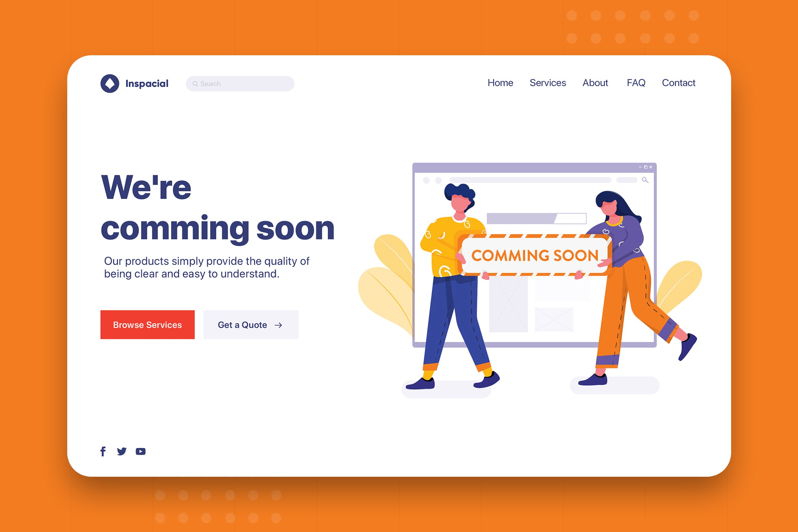
Task: Select the Services menu item
Action: 547,83
